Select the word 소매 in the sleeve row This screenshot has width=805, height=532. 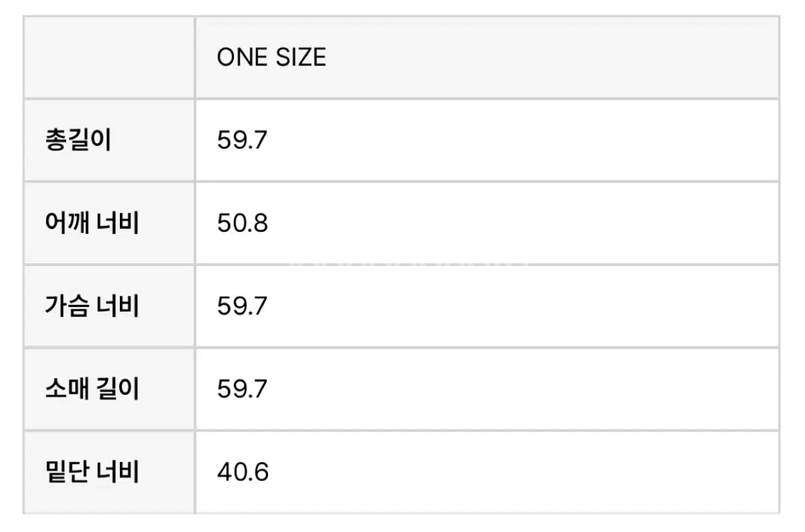coord(67,389)
